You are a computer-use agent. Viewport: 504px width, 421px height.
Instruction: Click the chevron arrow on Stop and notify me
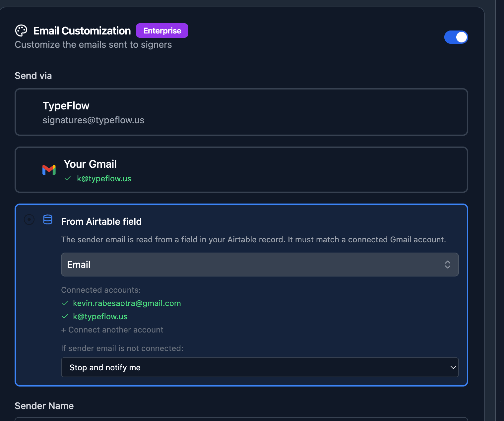(453, 367)
